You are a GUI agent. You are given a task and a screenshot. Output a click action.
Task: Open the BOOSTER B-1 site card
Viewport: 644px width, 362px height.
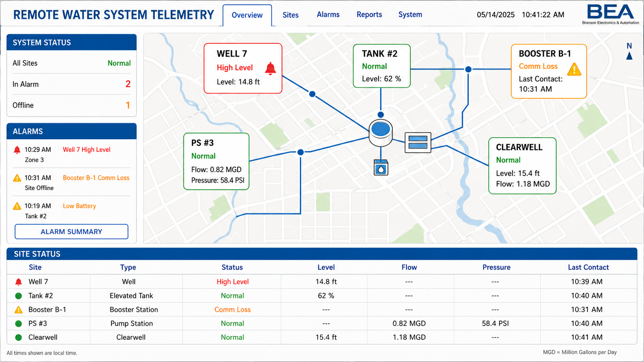click(549, 71)
